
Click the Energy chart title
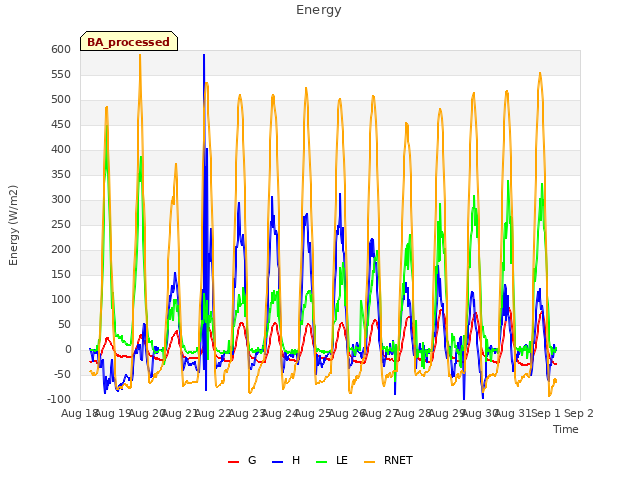(x=319, y=10)
